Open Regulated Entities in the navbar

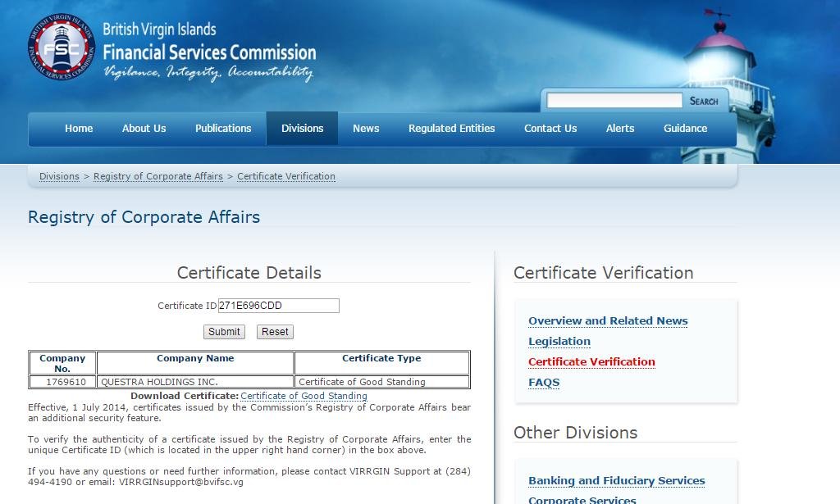click(451, 129)
